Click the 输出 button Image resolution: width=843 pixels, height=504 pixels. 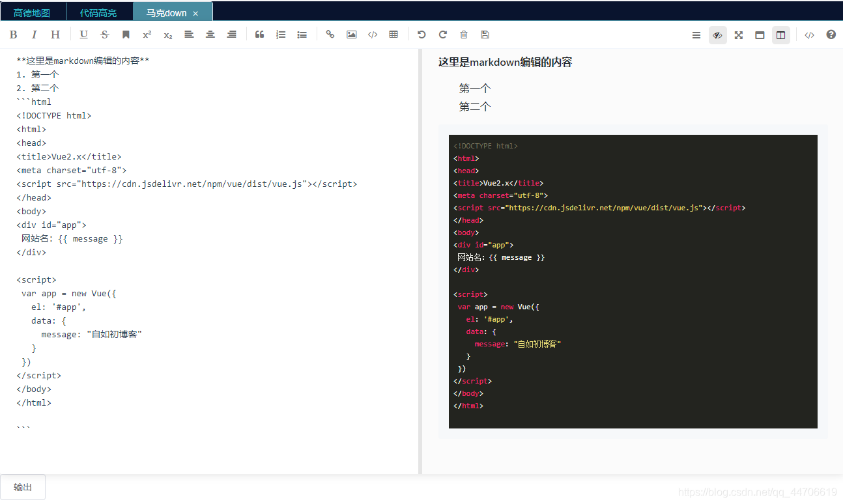23,487
